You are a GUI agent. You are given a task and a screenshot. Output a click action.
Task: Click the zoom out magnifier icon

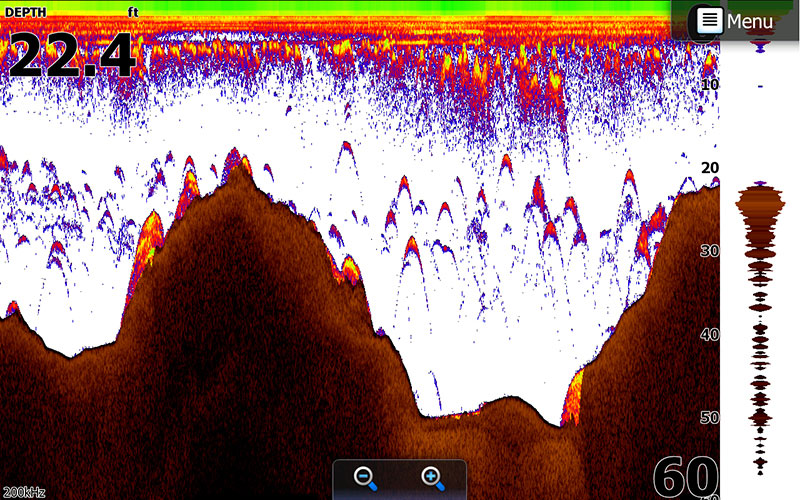tap(366, 478)
